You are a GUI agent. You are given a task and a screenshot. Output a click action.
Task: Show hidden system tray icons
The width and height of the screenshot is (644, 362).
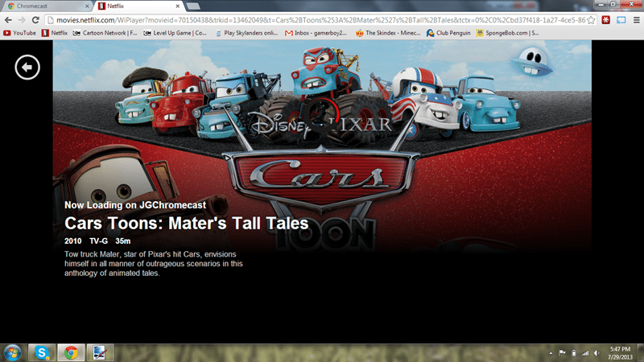pyautogui.click(x=551, y=353)
